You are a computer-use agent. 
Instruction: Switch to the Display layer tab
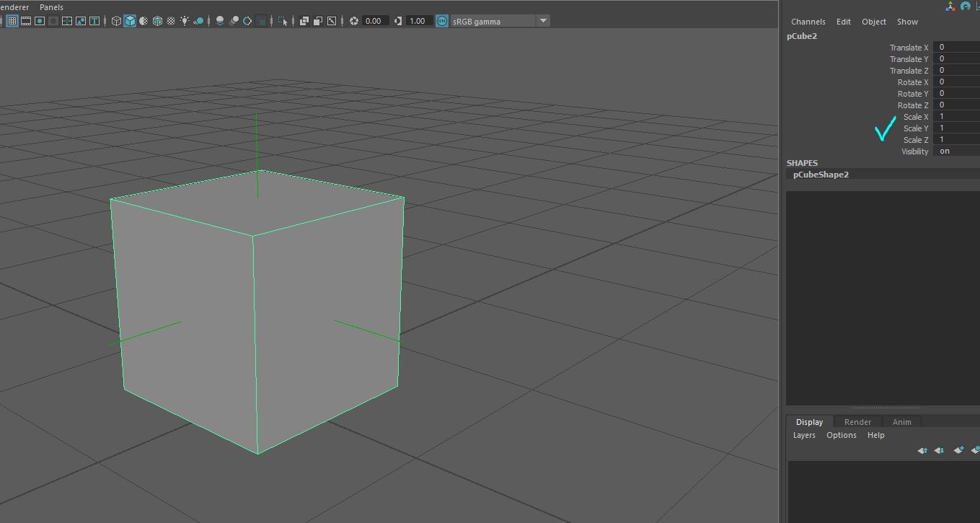coord(809,422)
